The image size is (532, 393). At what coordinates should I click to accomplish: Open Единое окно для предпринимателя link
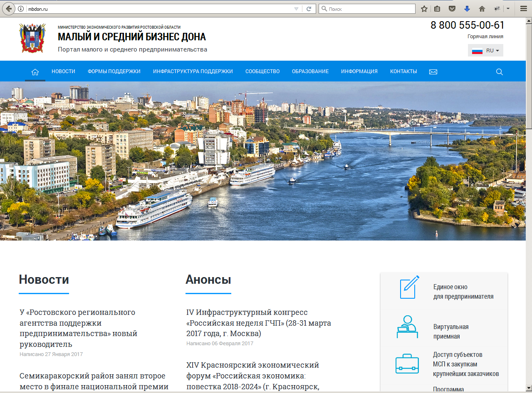(x=463, y=292)
